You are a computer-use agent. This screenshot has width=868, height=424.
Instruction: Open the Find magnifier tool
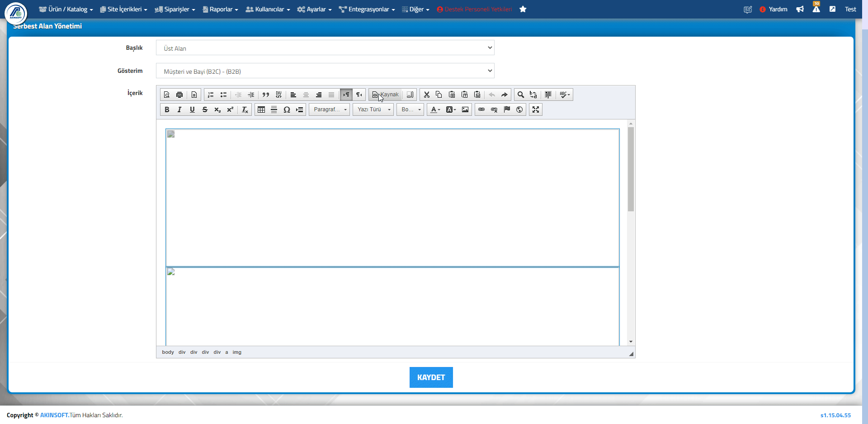(x=521, y=95)
